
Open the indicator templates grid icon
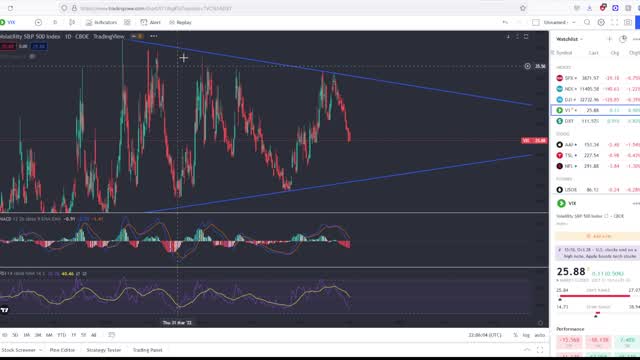point(127,22)
